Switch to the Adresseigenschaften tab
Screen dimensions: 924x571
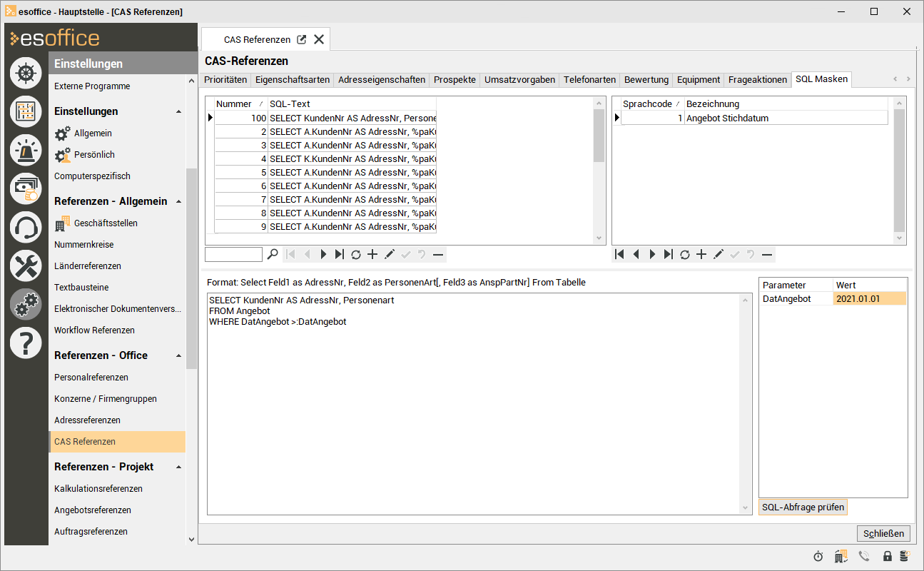pyautogui.click(x=382, y=80)
